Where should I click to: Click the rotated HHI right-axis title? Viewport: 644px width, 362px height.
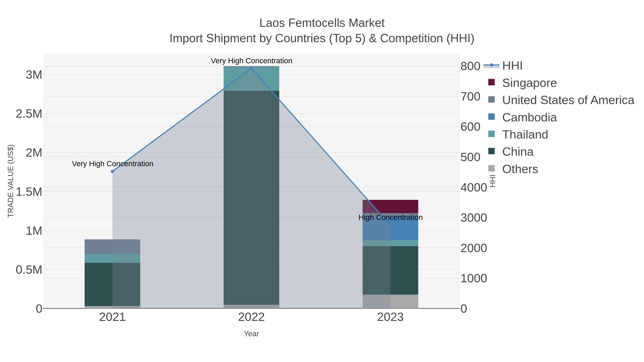tap(492, 181)
